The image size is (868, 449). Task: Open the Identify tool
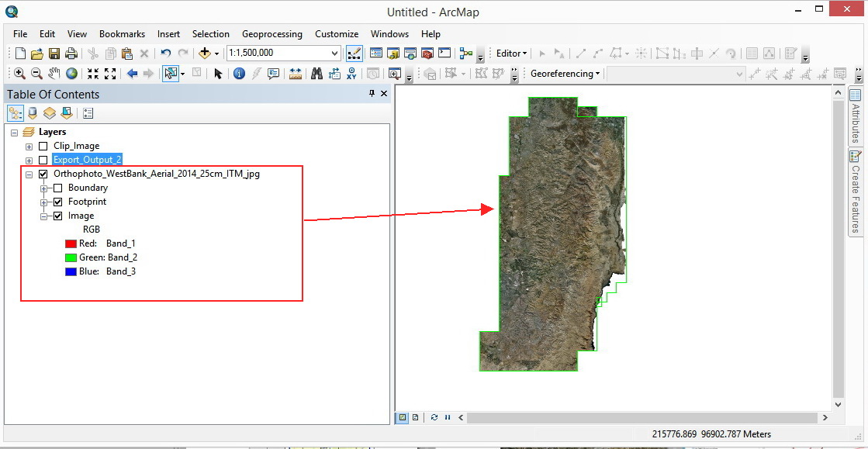pyautogui.click(x=239, y=73)
